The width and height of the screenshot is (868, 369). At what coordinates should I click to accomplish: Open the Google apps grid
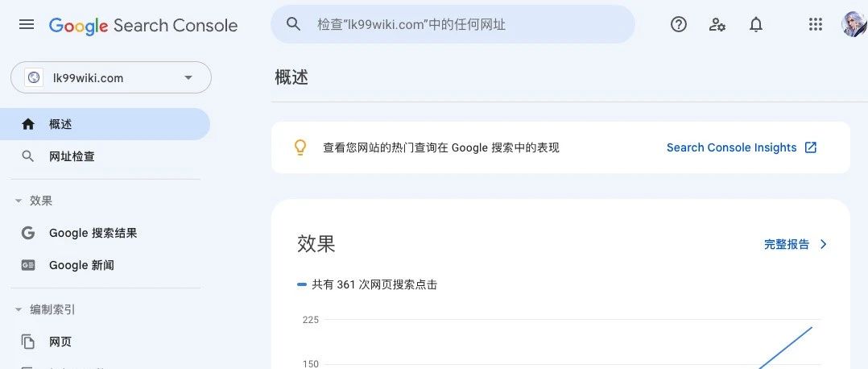tap(816, 25)
